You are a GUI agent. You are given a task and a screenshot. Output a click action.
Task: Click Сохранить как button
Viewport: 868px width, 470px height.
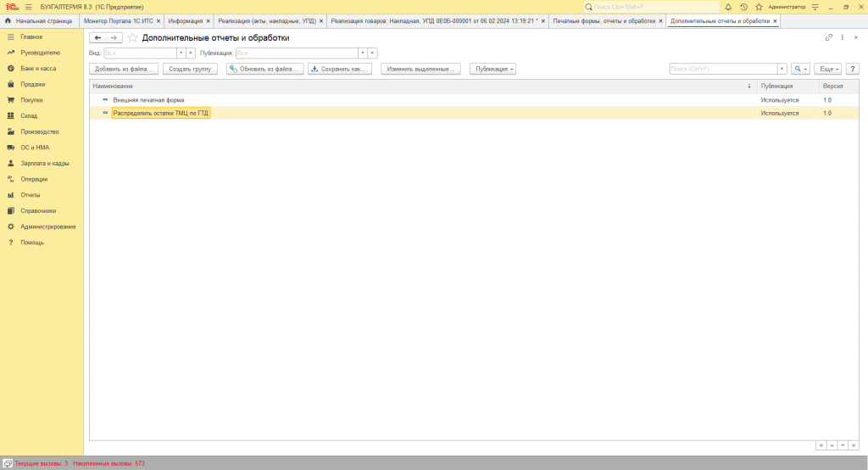pos(340,70)
